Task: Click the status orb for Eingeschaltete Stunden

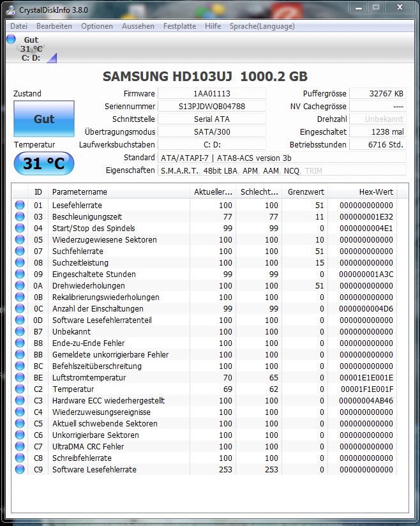Action: (20, 274)
